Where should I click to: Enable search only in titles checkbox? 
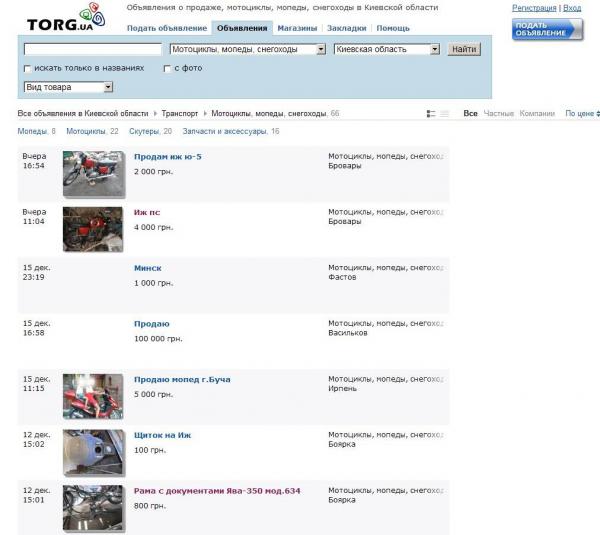[x=27, y=68]
